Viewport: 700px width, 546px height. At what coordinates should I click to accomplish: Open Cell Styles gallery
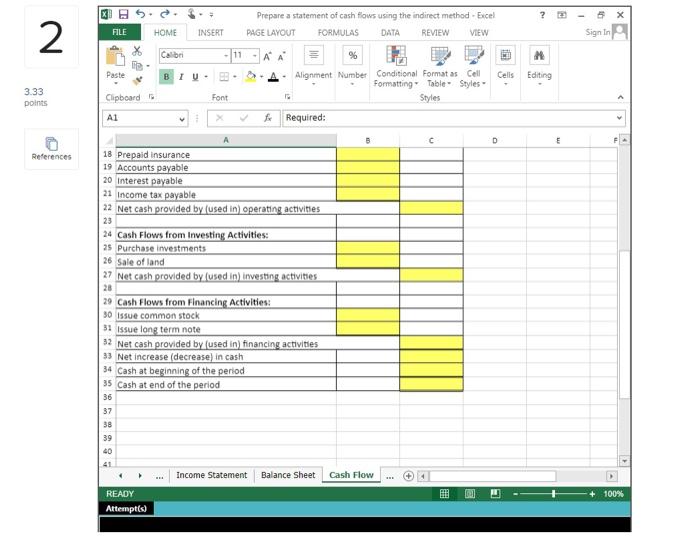473,66
